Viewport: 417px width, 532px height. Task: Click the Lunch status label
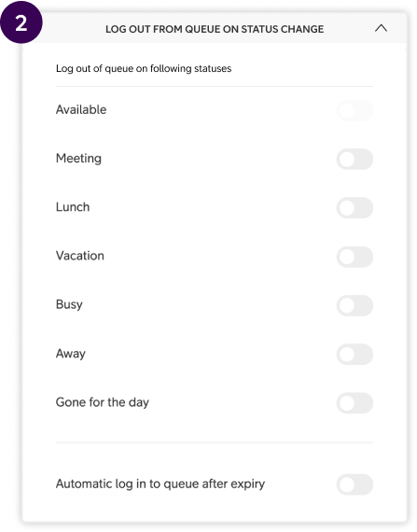[73, 207]
